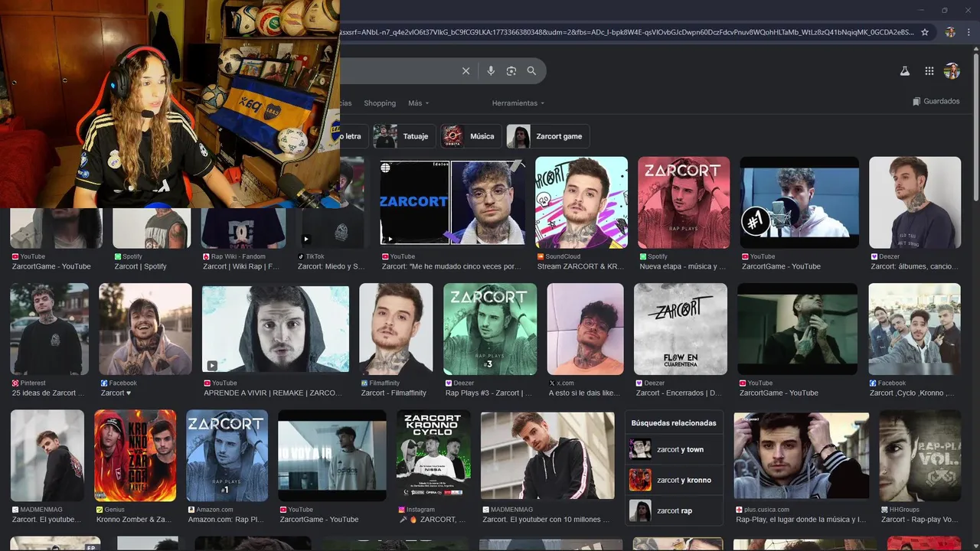Viewport: 980px width, 551px height.
Task: Click the browser address bar URL
Action: [628, 32]
